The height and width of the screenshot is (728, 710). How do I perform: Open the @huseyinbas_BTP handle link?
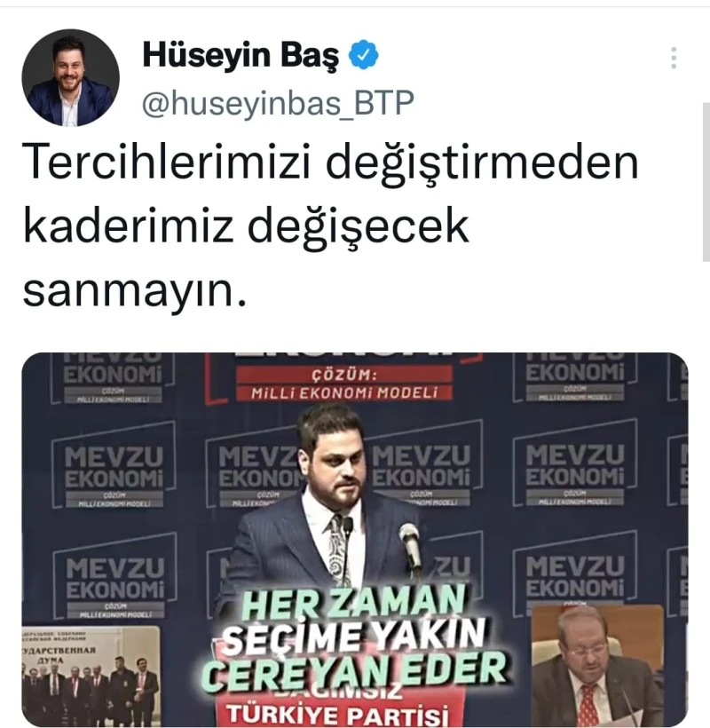pos(278,103)
